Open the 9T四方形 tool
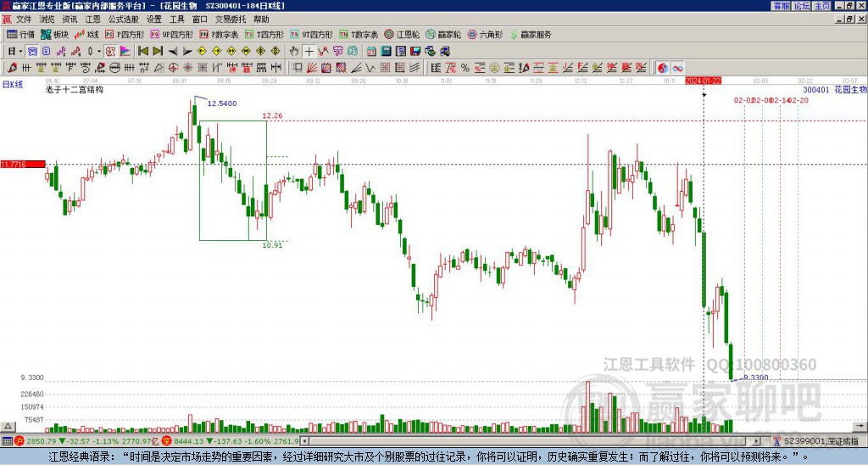Image resolution: width=868 pixels, height=465 pixels. coord(312,34)
